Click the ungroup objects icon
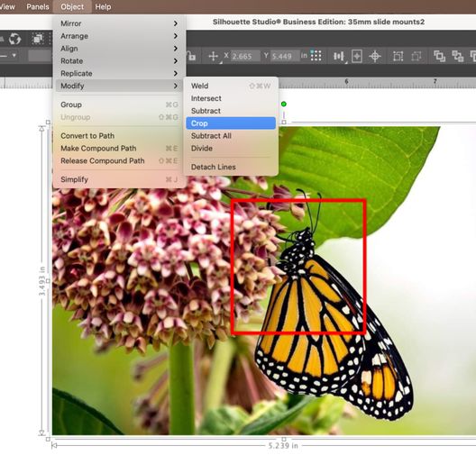 click(x=416, y=56)
